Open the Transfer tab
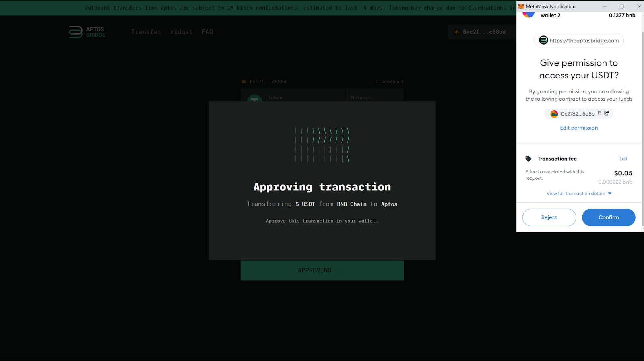Viewport: 644px width, 361px height. tap(146, 32)
